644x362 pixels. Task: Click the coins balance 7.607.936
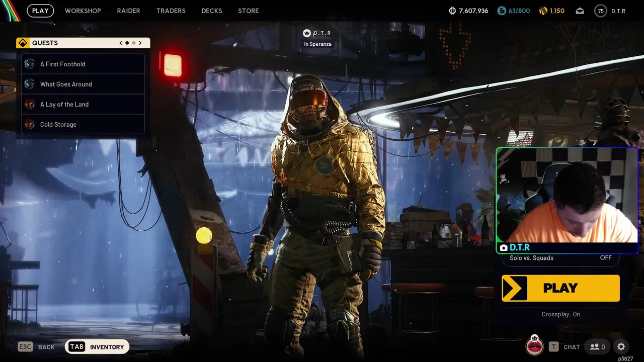pos(468,11)
